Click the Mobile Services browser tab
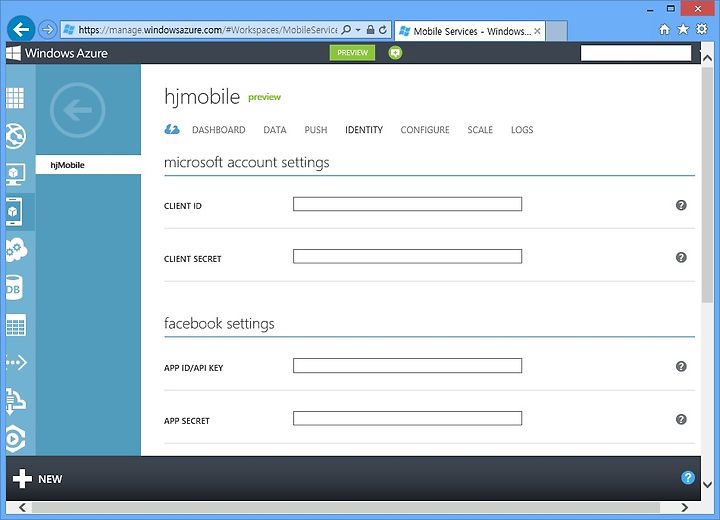 pos(469,31)
